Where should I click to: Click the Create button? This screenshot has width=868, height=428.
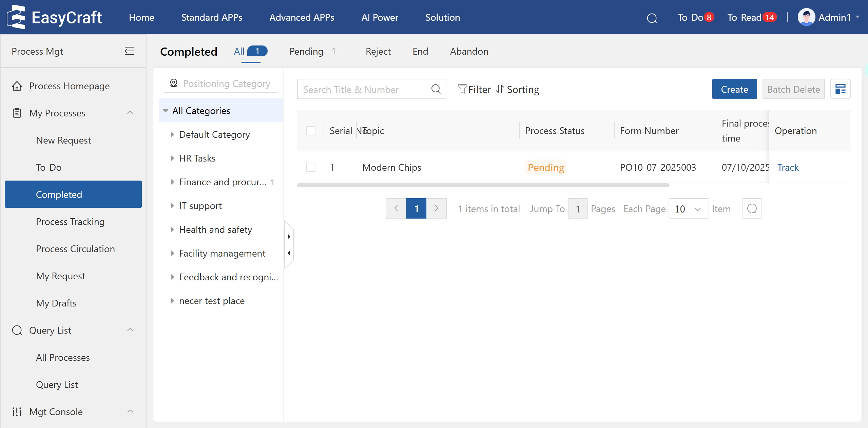pos(734,89)
